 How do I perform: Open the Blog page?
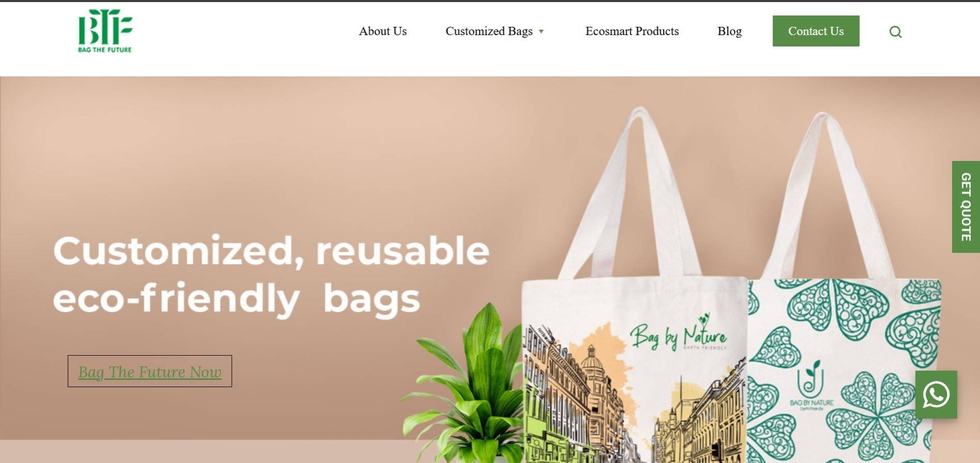729,31
